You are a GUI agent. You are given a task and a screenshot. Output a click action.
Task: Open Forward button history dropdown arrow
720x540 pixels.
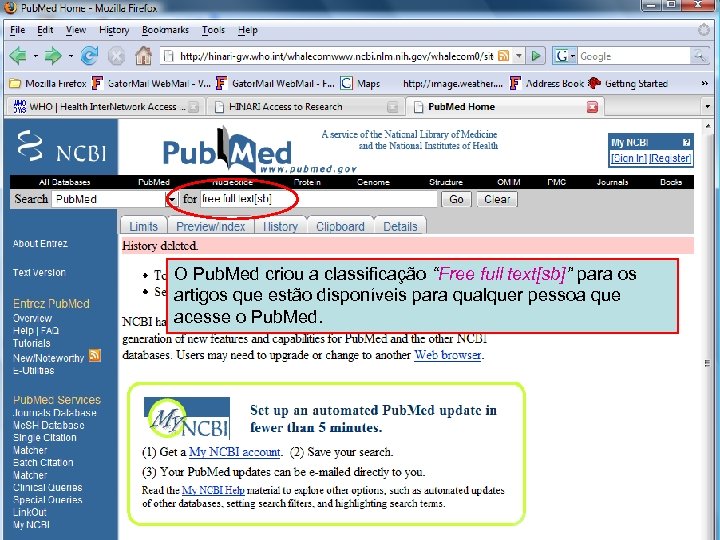70,56
